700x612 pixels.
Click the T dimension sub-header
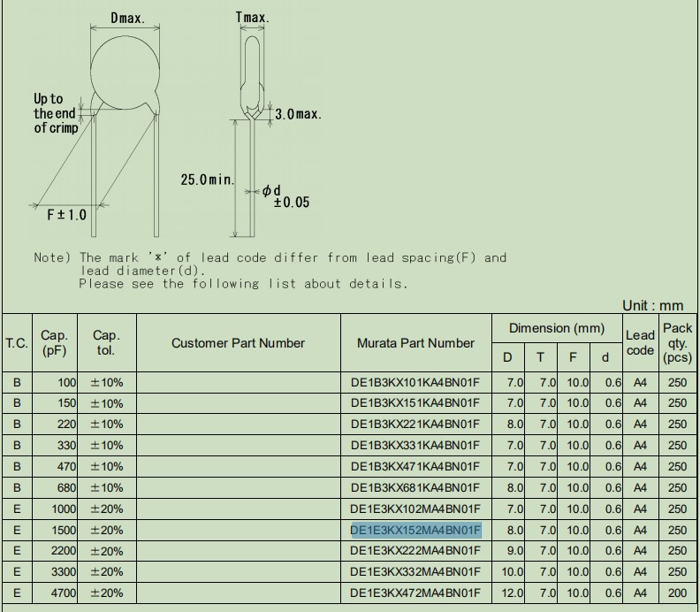[540, 357]
